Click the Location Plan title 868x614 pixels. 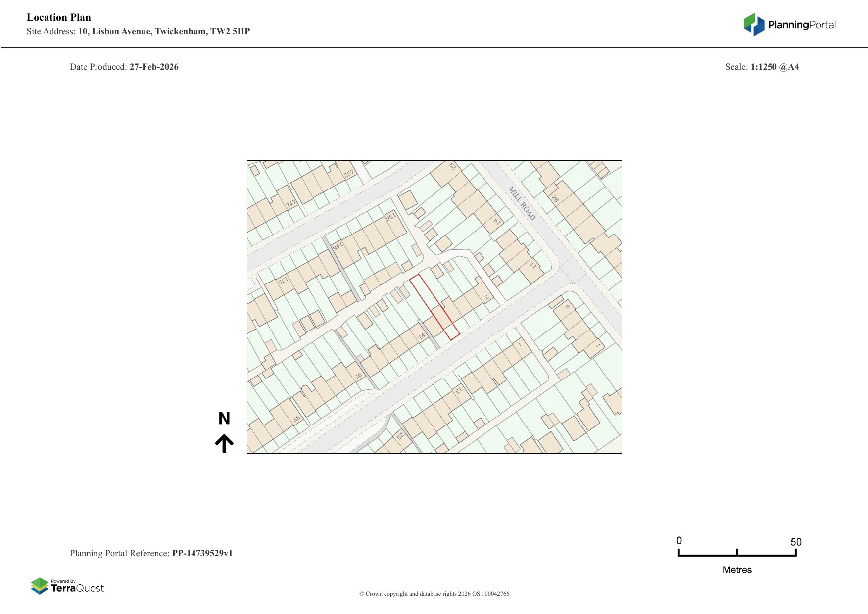(59, 17)
